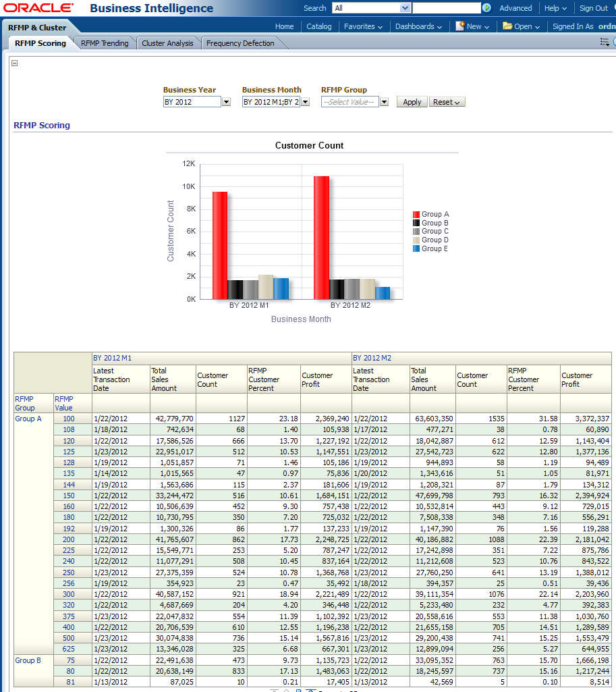
Task: Click the Group B row link
Action: pos(28,660)
